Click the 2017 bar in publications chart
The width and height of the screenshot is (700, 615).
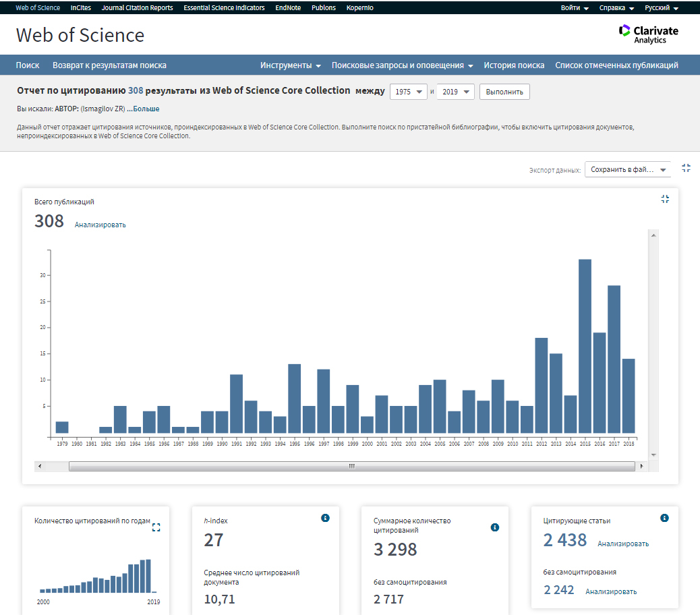coord(614,359)
